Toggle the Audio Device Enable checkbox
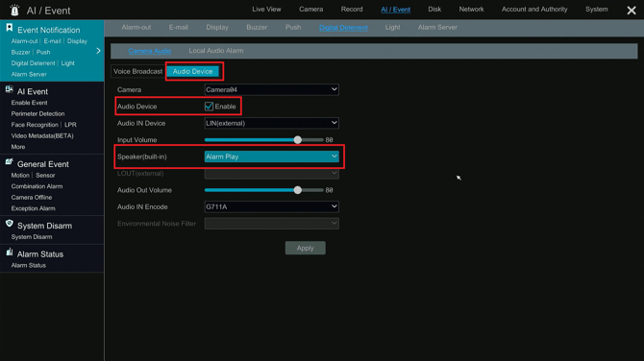The image size is (644, 361). pyautogui.click(x=209, y=107)
